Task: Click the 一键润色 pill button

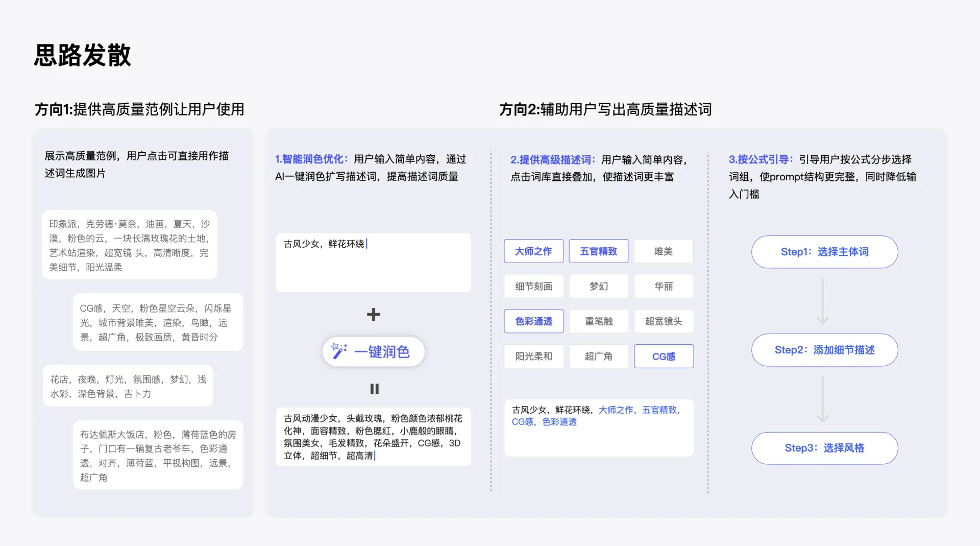Action: click(x=373, y=351)
